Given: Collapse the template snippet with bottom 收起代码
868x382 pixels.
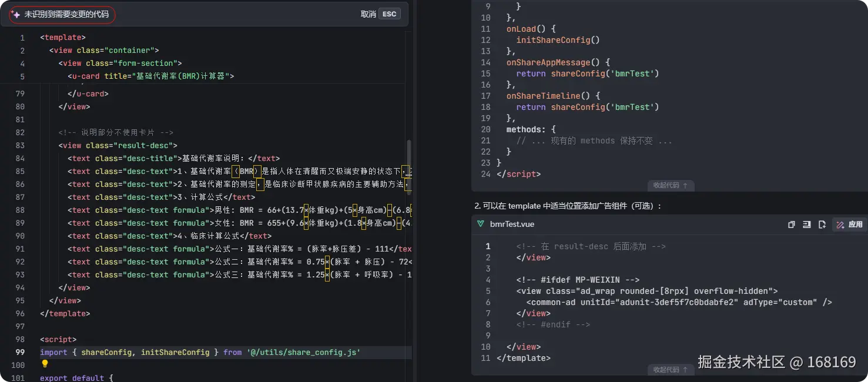Looking at the screenshot, I should click(671, 370).
